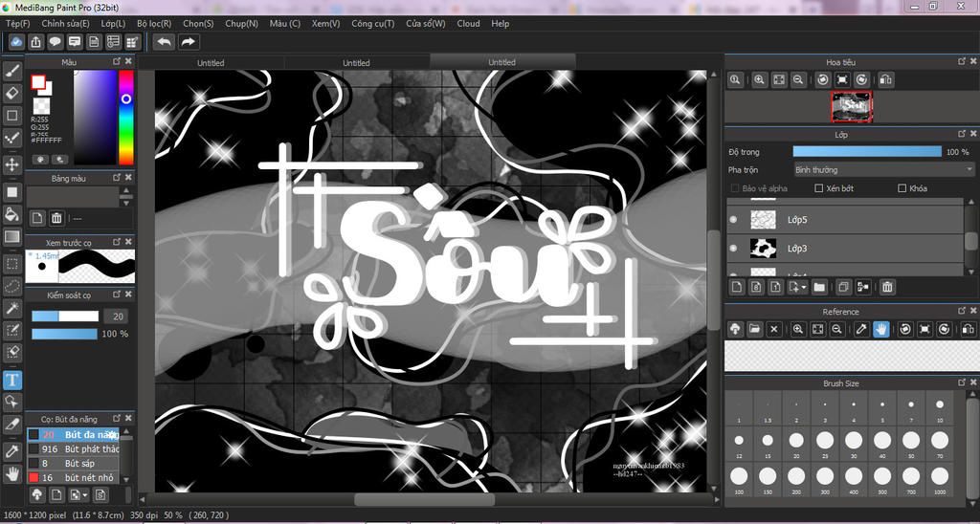Viewport: 980px width, 524px height.
Task: Open a reference image with folder icon
Action: (x=754, y=329)
